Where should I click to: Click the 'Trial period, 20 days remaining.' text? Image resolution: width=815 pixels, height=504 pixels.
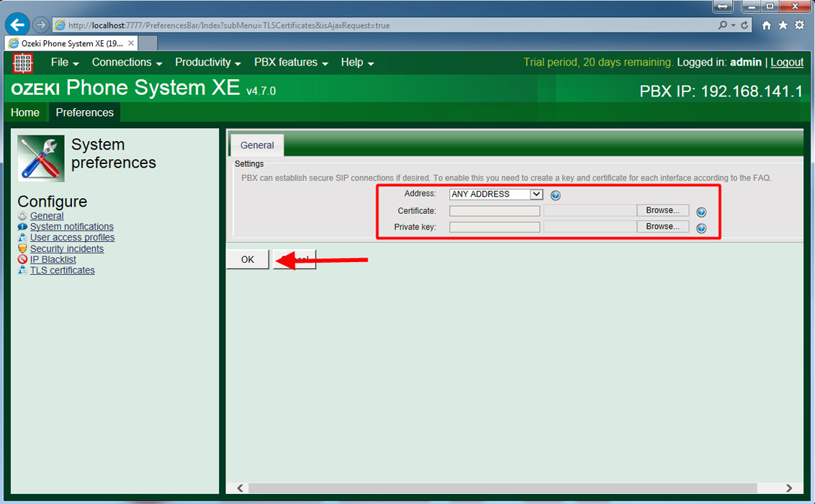[x=598, y=63]
